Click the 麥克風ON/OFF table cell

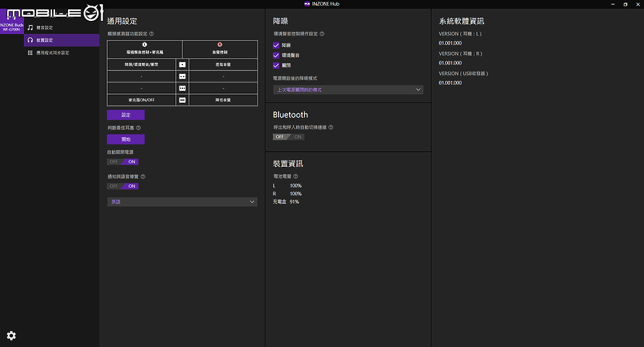click(x=141, y=100)
